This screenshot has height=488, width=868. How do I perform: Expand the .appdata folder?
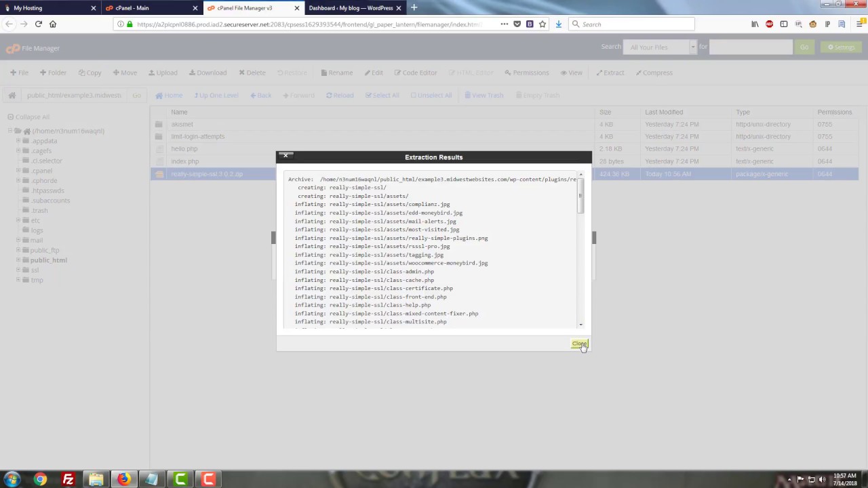tap(18, 141)
